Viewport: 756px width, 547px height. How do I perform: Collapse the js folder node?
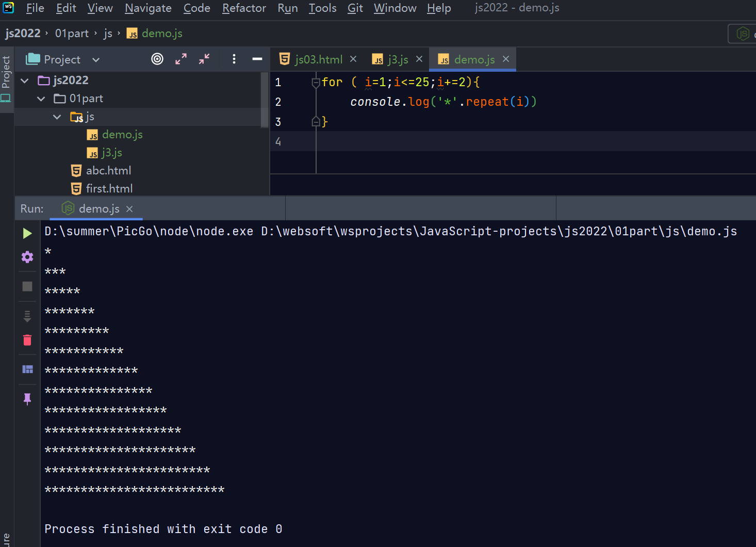[57, 117]
